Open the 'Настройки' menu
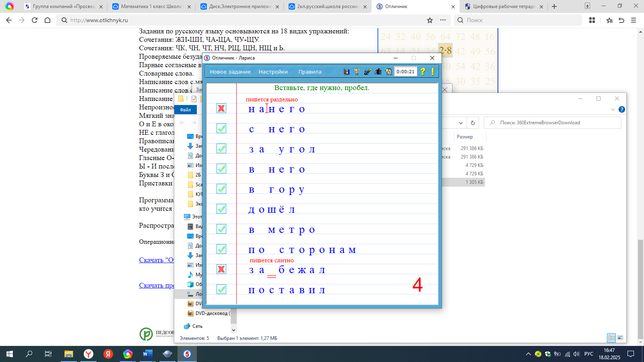 (273, 72)
